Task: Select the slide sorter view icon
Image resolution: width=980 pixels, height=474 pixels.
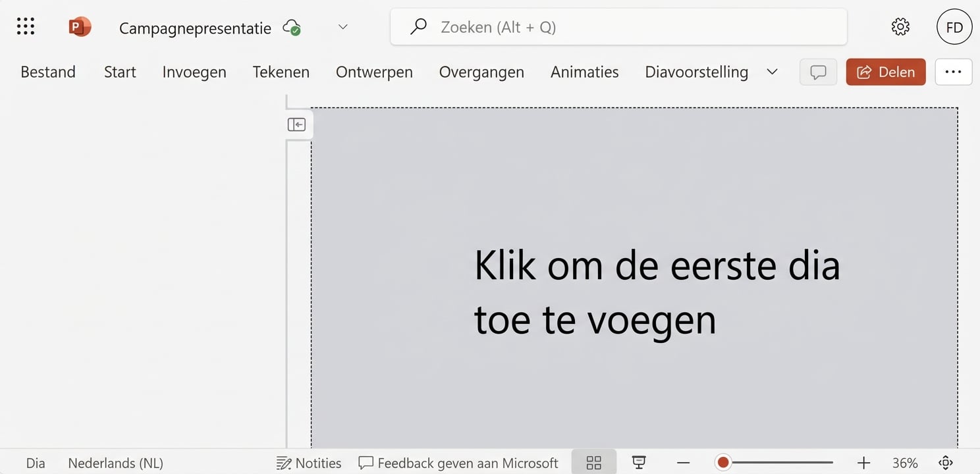Action: 593,462
